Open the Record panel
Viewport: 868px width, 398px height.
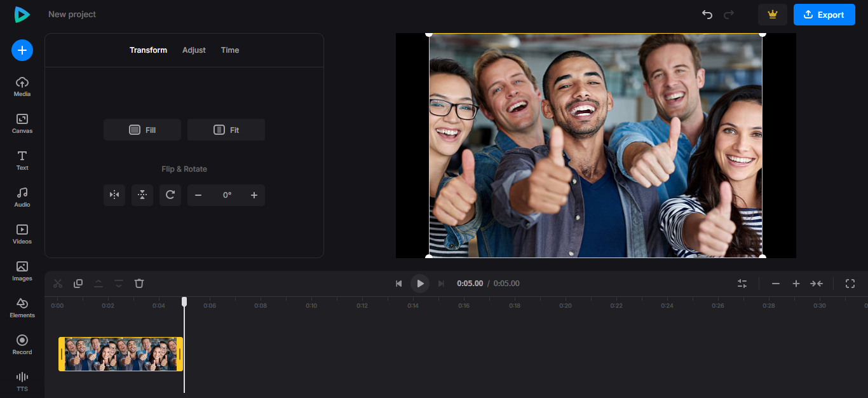(x=22, y=344)
